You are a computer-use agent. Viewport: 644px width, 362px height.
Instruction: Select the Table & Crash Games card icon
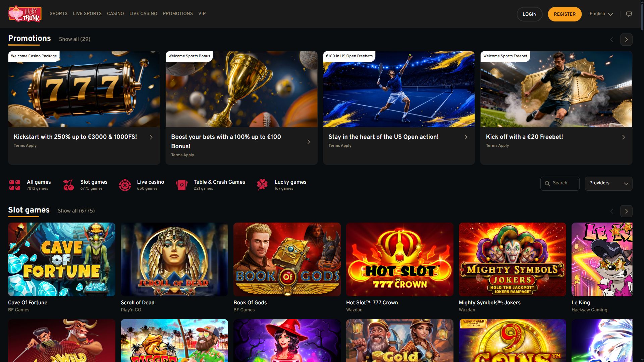point(181,185)
